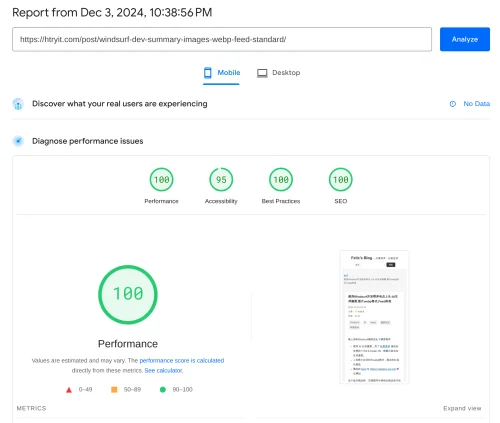Click the green circle 90–100 legend icon
Screen dimensions: 500x423
(163, 389)
